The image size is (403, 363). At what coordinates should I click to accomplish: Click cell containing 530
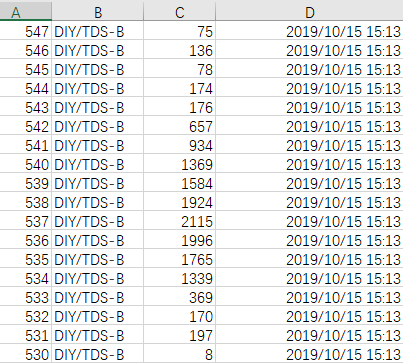tap(26, 354)
